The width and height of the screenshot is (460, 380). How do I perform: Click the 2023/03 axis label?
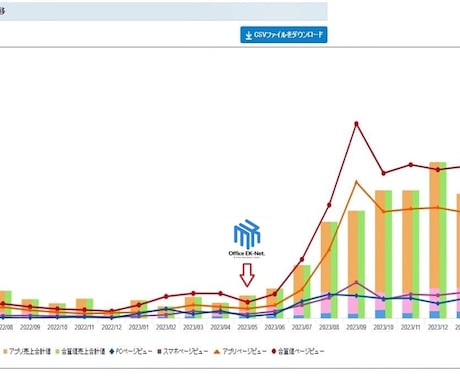[x=193, y=327]
